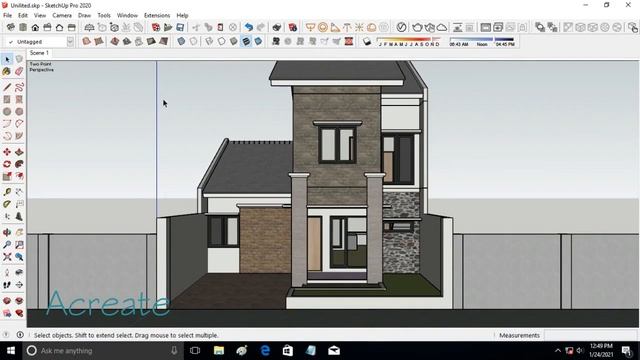The image size is (640, 360).
Task: Select the Scale tool
Action: pyautogui.click(x=7, y=176)
